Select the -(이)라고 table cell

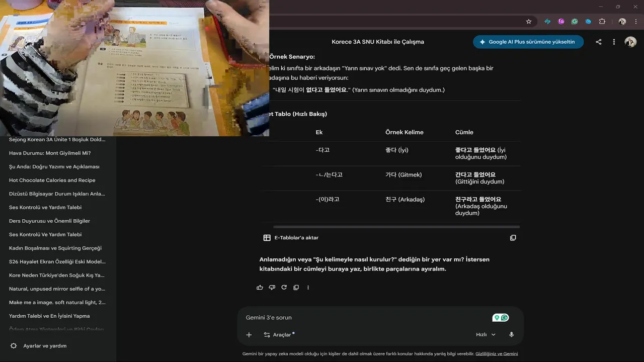pos(328,199)
